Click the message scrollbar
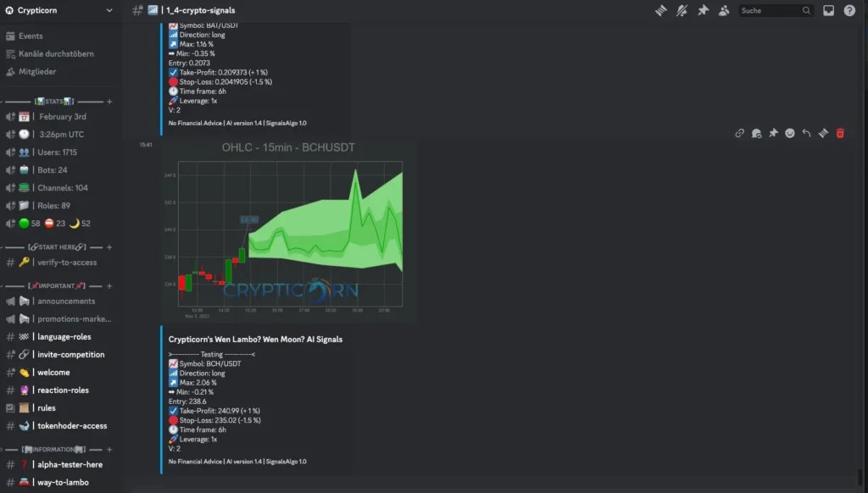Screen dimensions: 868x493 point(860,476)
